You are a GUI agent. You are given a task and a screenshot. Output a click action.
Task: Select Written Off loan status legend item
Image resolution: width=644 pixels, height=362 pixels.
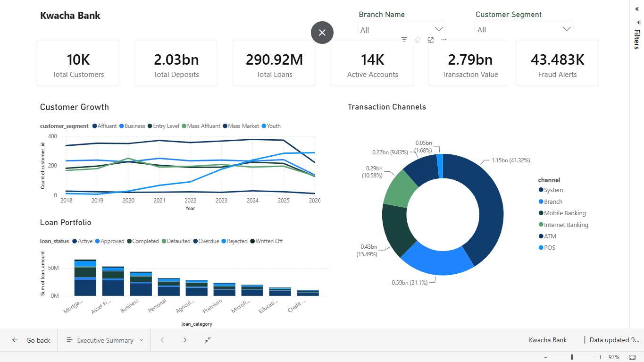pos(266,241)
